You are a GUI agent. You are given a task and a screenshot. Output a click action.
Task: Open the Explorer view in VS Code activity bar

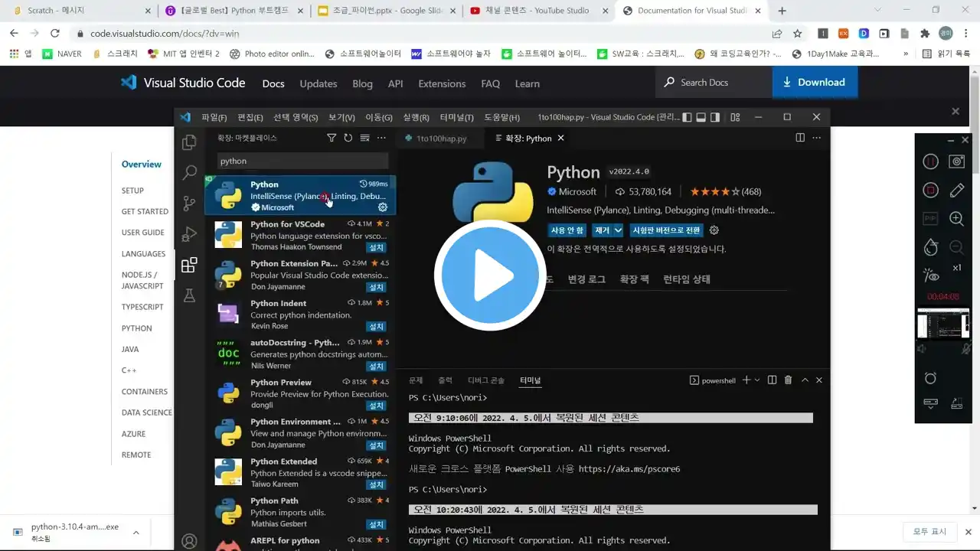[189, 142]
